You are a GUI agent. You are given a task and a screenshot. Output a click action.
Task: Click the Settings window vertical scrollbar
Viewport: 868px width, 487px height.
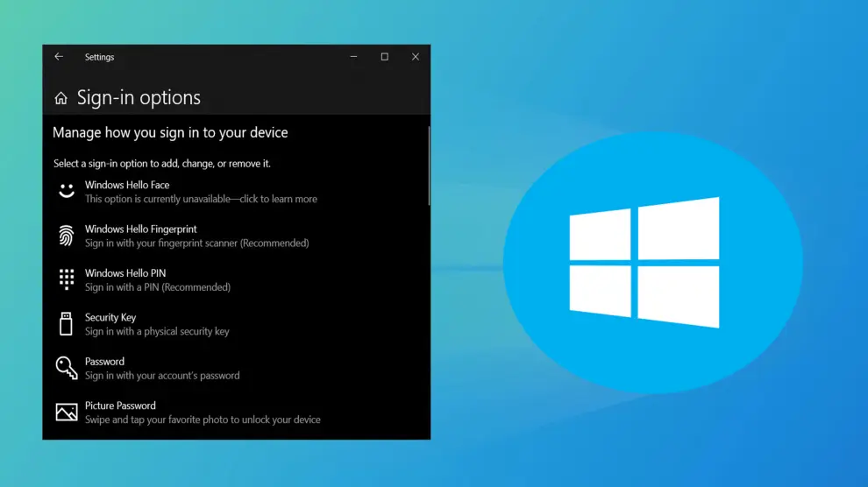(x=429, y=166)
